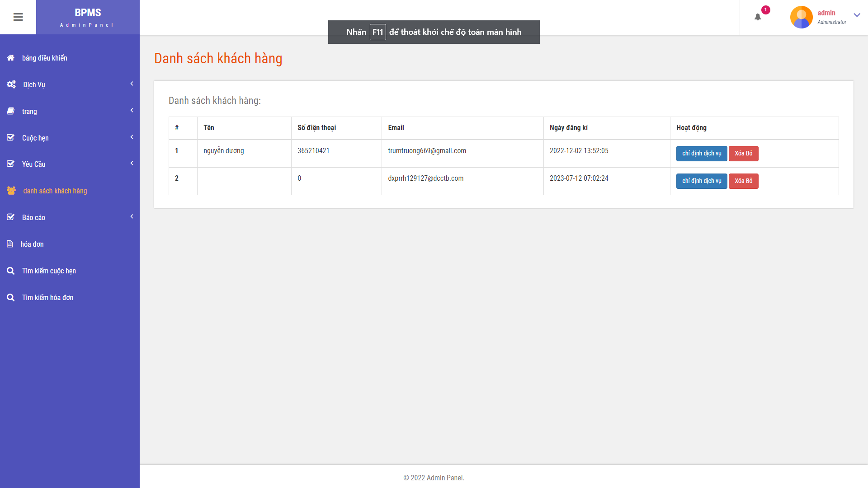Click the BPMS AdminPanel logo

88,17
